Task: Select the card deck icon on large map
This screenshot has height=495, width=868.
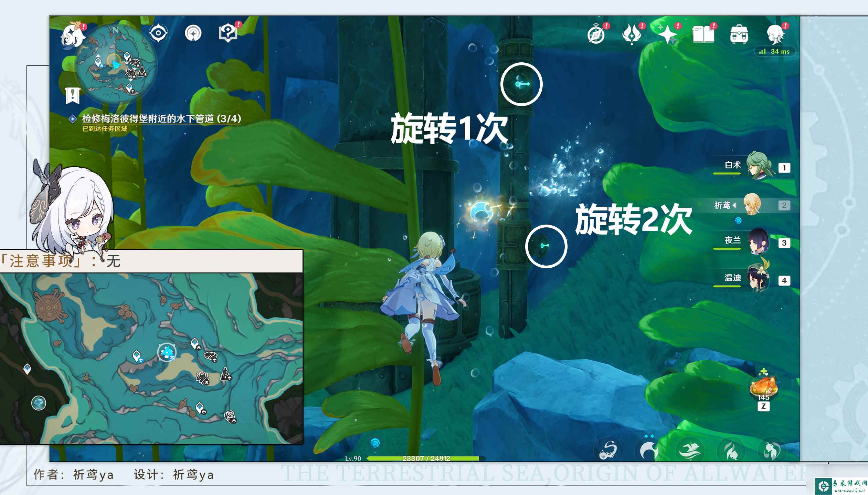Action: click(230, 417)
